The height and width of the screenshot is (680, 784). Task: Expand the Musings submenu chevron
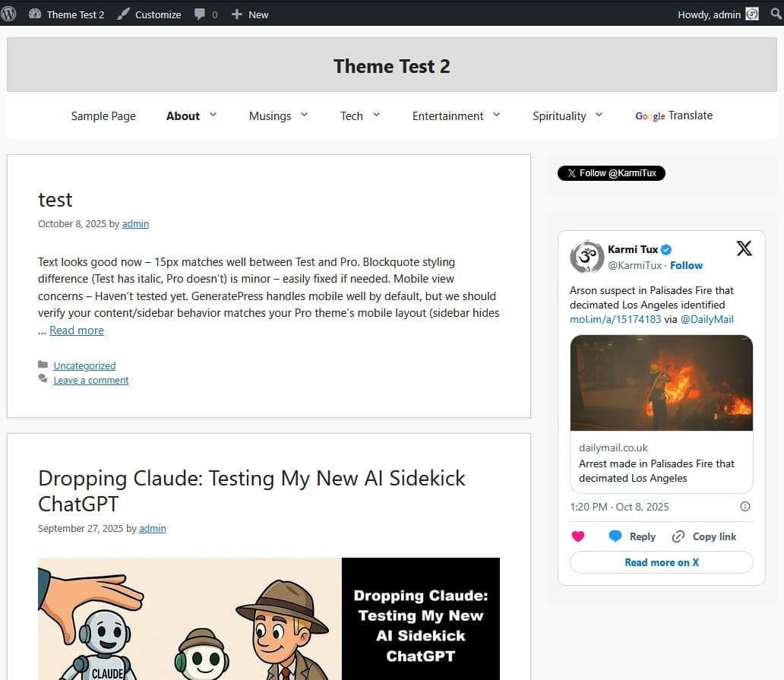point(305,115)
